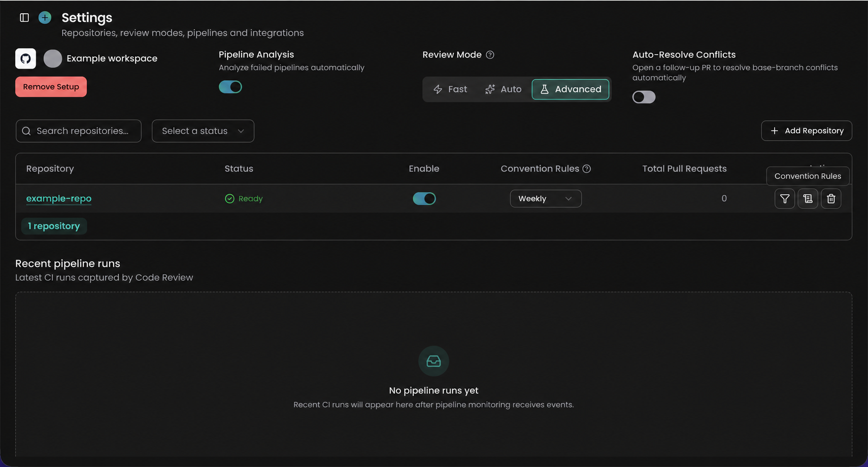Image resolution: width=868 pixels, height=467 pixels.
Task: Focus the Search repositories field
Action: tap(79, 131)
